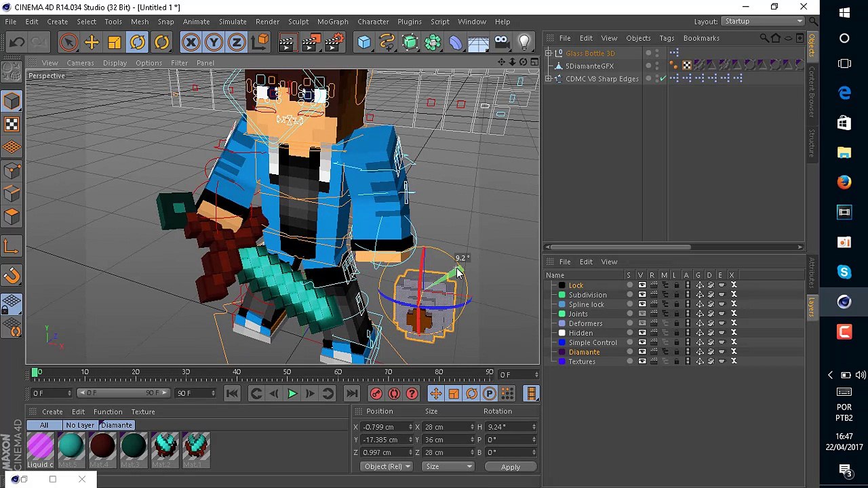This screenshot has height=488, width=868.
Task: Expand the CDMC V8 Sharp Edges object
Action: click(x=549, y=79)
